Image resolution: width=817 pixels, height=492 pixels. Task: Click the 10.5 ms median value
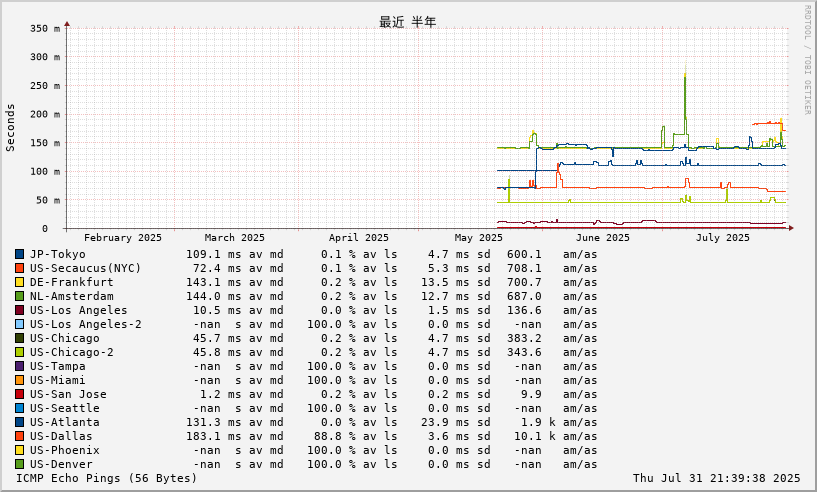coord(217,311)
